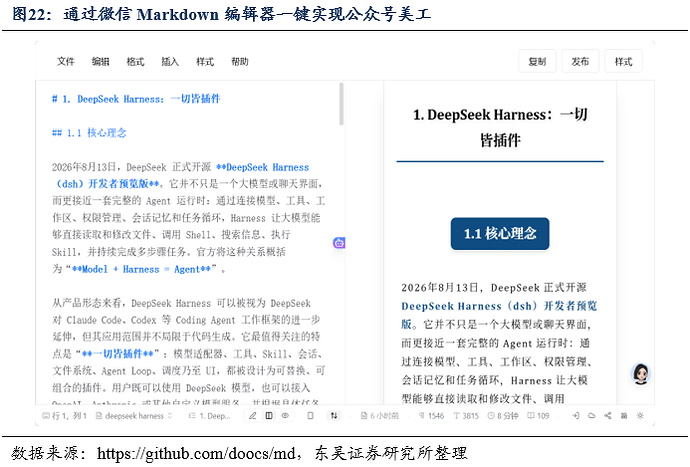Click the character count 3815 indicator

tap(466, 416)
